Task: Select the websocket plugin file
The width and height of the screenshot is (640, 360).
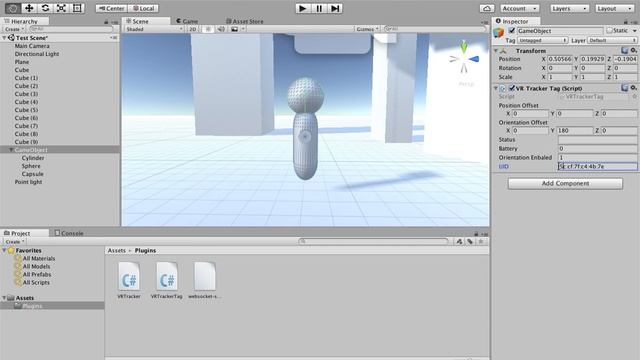Action: [x=204, y=281]
